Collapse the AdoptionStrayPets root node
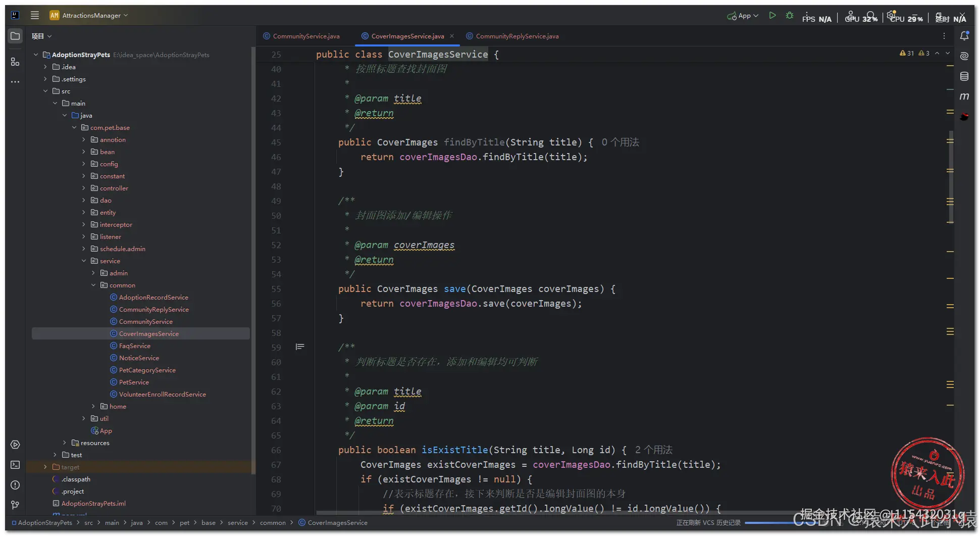 coord(36,55)
